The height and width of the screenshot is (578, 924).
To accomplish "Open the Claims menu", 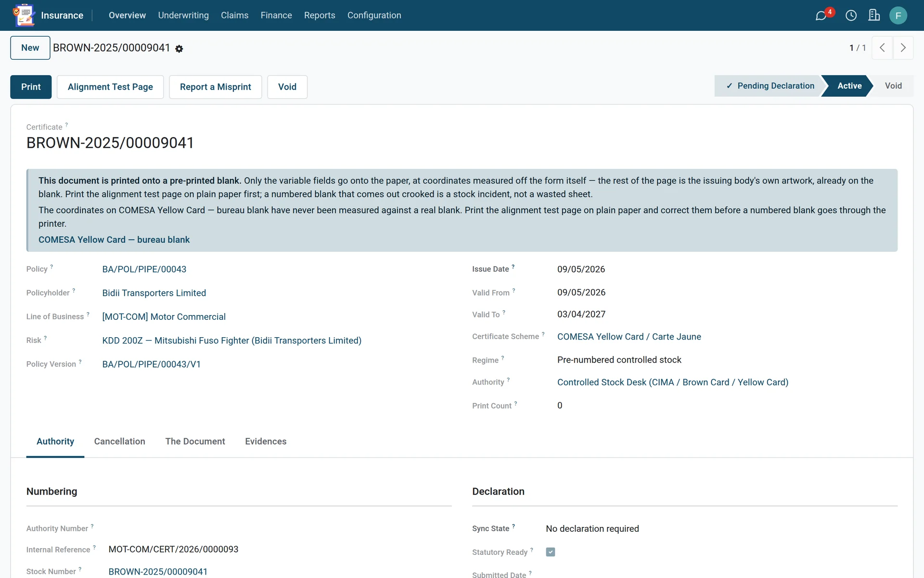I will [x=235, y=15].
